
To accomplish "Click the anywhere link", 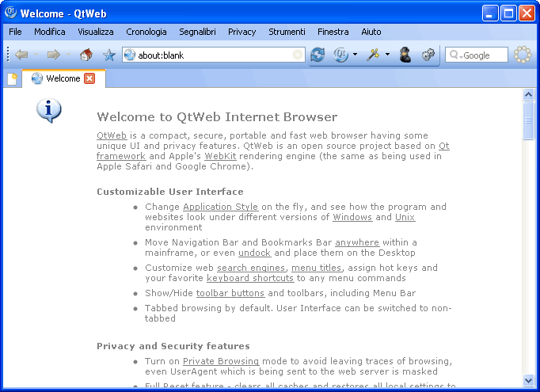I will (357, 242).
